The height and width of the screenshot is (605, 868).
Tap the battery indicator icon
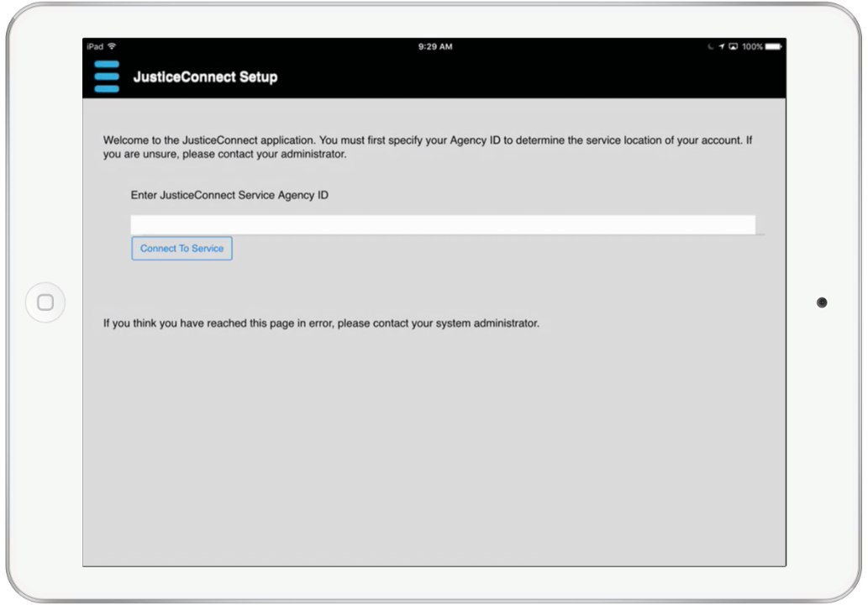(773, 46)
